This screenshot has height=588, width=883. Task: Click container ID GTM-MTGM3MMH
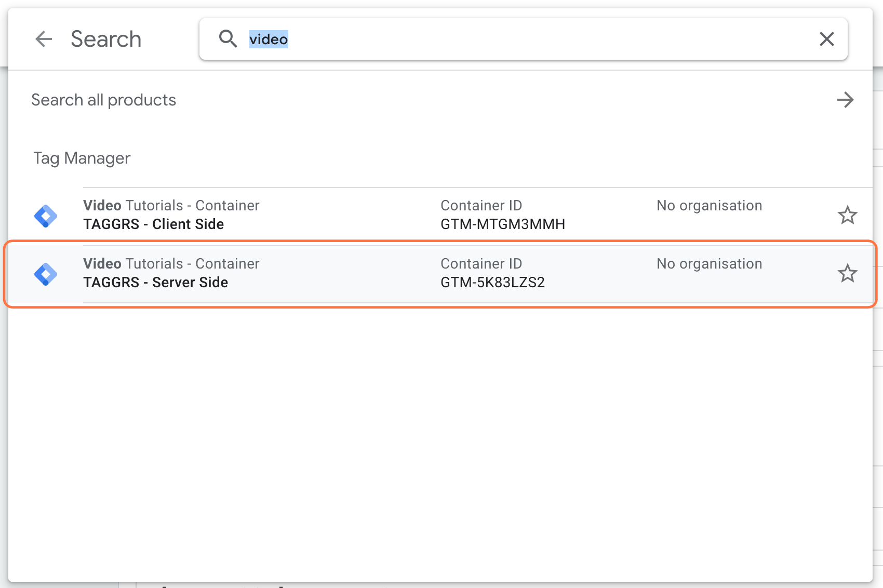pos(503,224)
